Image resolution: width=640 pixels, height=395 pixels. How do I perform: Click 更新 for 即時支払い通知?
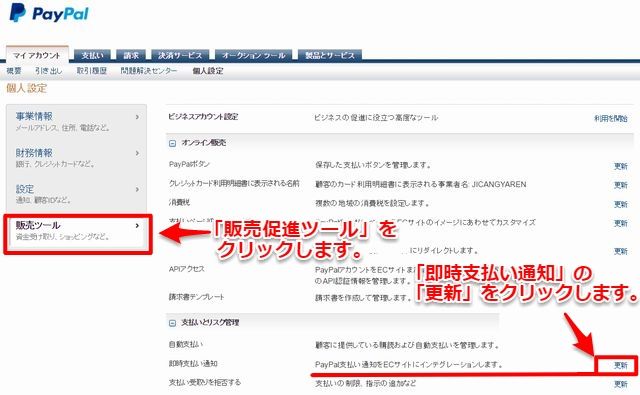[620, 365]
